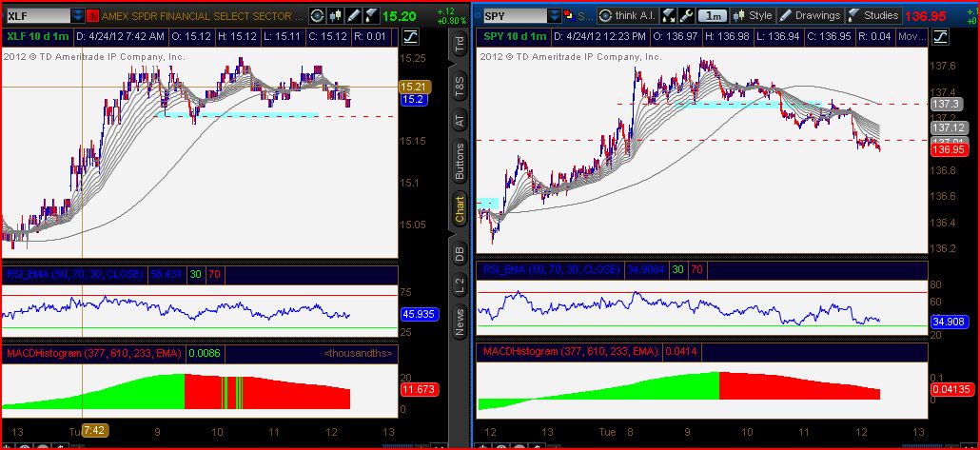This screenshot has height=450, width=980.
Task: Click the think A.I. button in SPY chart
Action: [627, 15]
